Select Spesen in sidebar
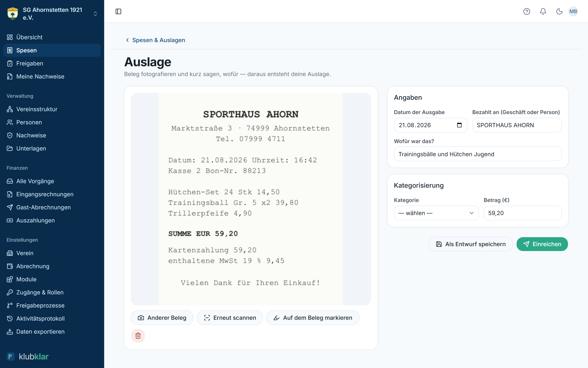Viewport: 588px width, 368px height. pos(52,50)
